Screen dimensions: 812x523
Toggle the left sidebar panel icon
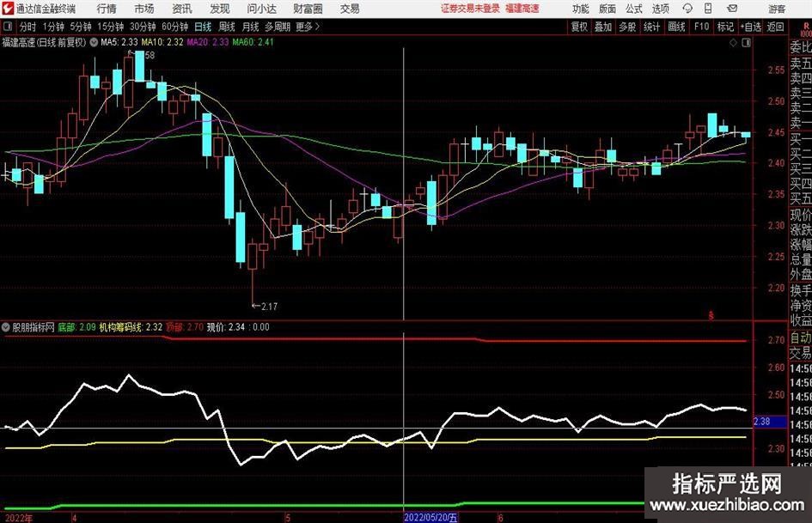point(7,27)
